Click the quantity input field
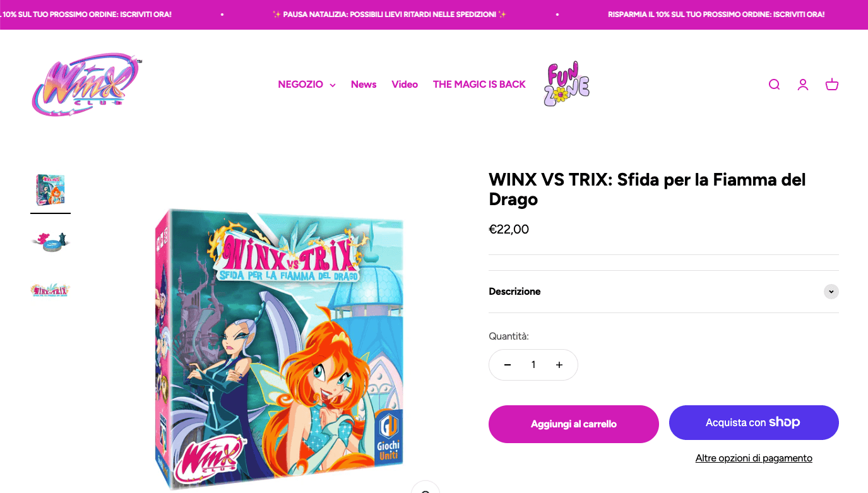 (x=533, y=365)
